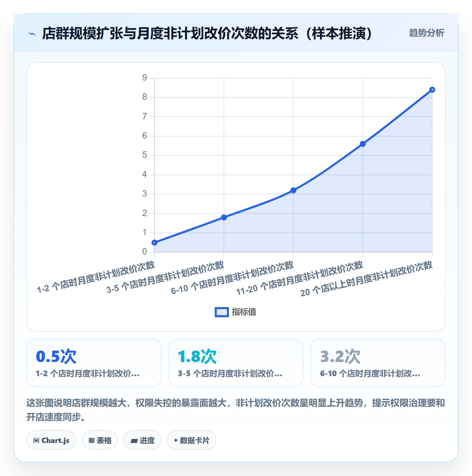Click the 指标值 legend label
This screenshot has width=472, height=476.
click(x=244, y=312)
